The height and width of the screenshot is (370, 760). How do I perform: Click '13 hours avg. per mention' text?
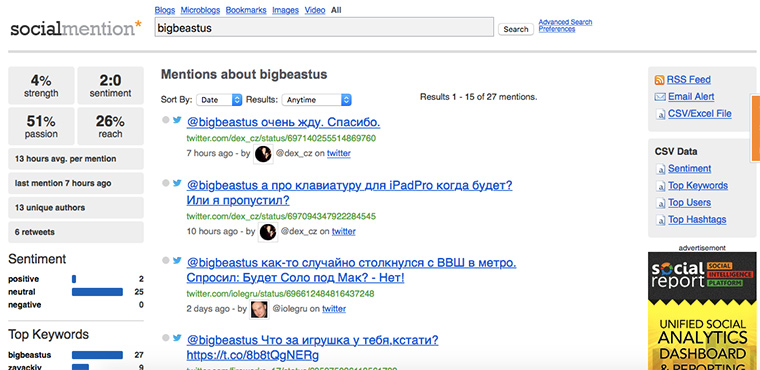coord(65,159)
